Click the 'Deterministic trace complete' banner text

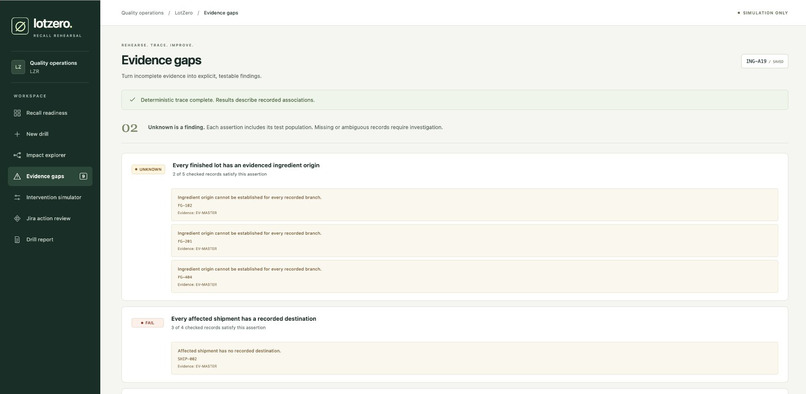pyautogui.click(x=228, y=100)
